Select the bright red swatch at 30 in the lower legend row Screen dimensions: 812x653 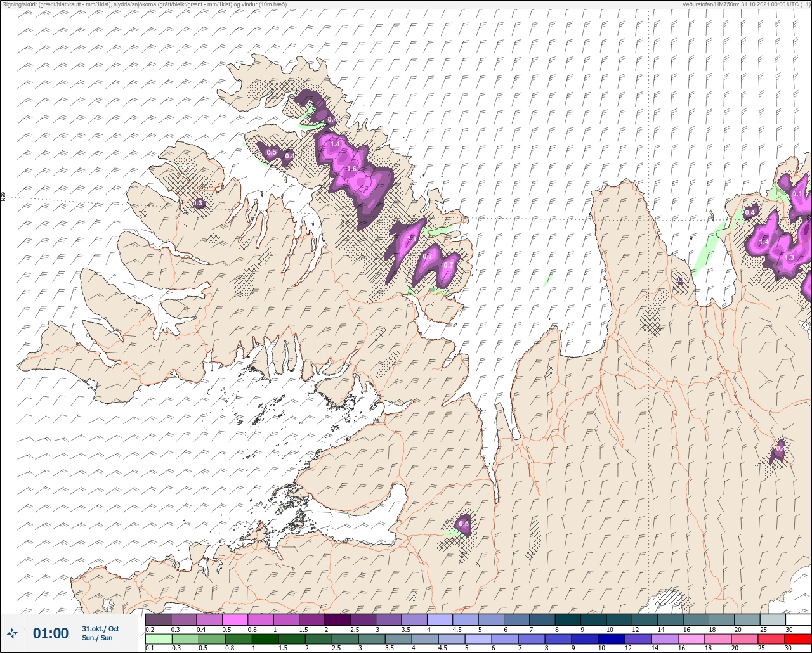pyautogui.click(x=798, y=638)
